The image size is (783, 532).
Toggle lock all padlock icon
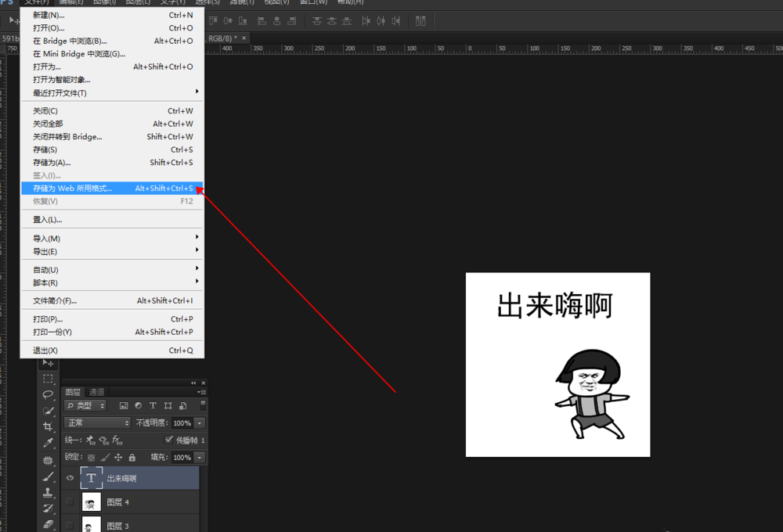pos(132,458)
